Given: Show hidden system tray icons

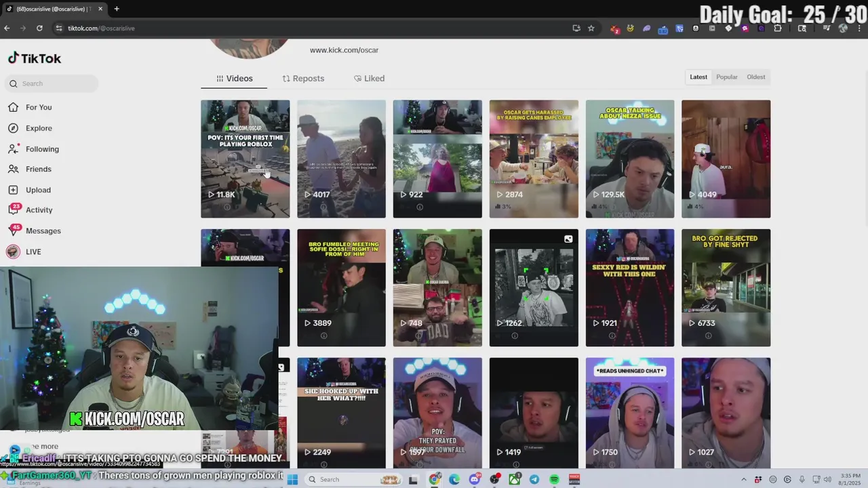Looking at the screenshot, I should pyautogui.click(x=743, y=479).
